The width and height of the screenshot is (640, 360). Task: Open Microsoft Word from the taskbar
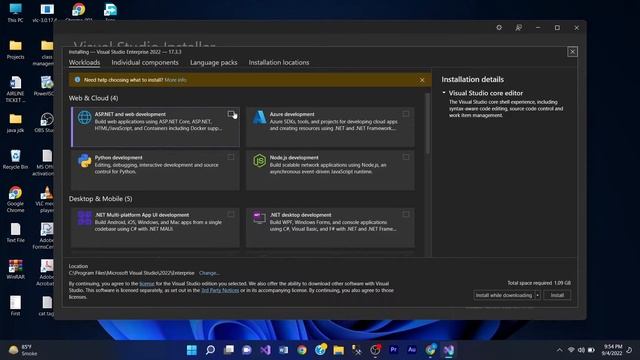(283, 350)
